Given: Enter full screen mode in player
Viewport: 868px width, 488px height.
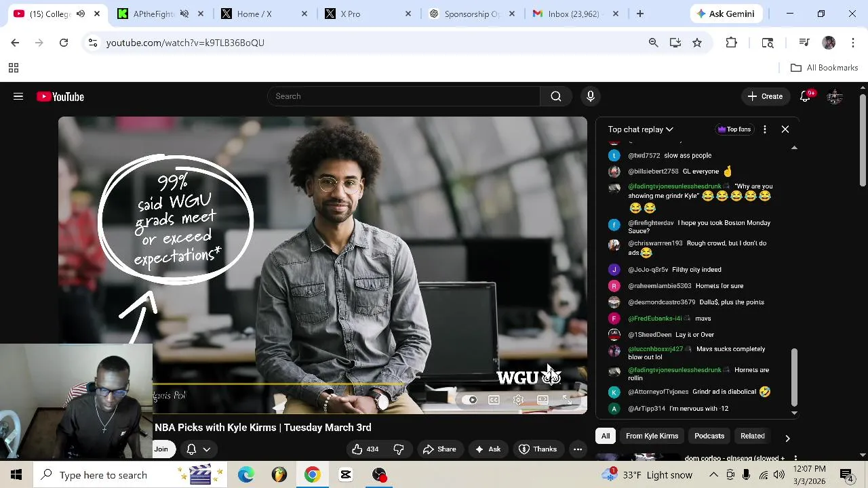Looking at the screenshot, I should pyautogui.click(x=567, y=400).
